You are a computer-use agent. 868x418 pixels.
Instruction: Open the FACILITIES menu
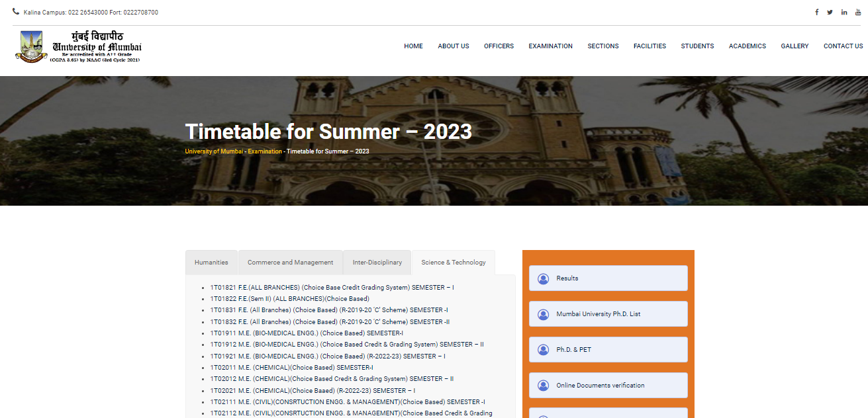[650, 46]
